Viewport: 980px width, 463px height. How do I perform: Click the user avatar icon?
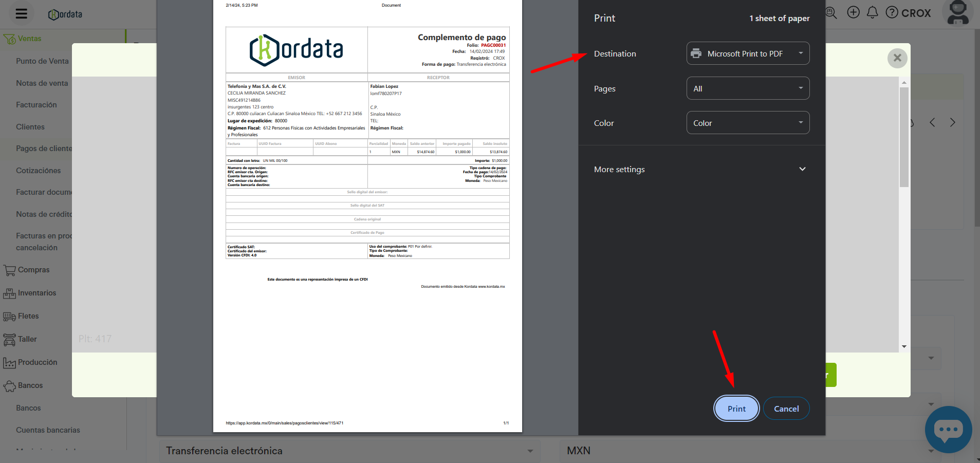coord(958,12)
